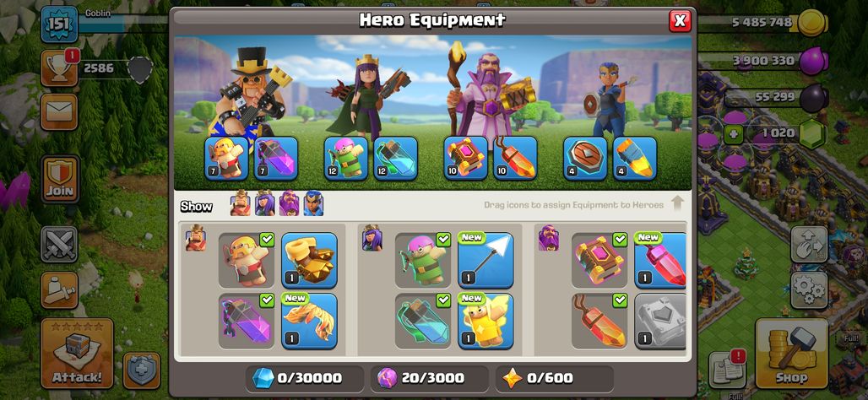The image size is (868, 400).
Task: Select the new flaming Vampstache equipment
Action: pos(309,322)
